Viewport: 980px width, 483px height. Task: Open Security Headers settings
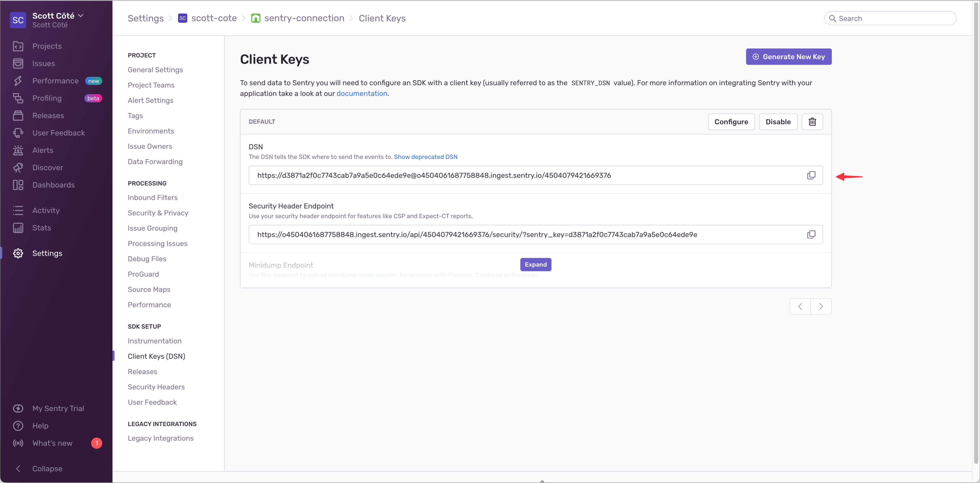click(x=156, y=387)
